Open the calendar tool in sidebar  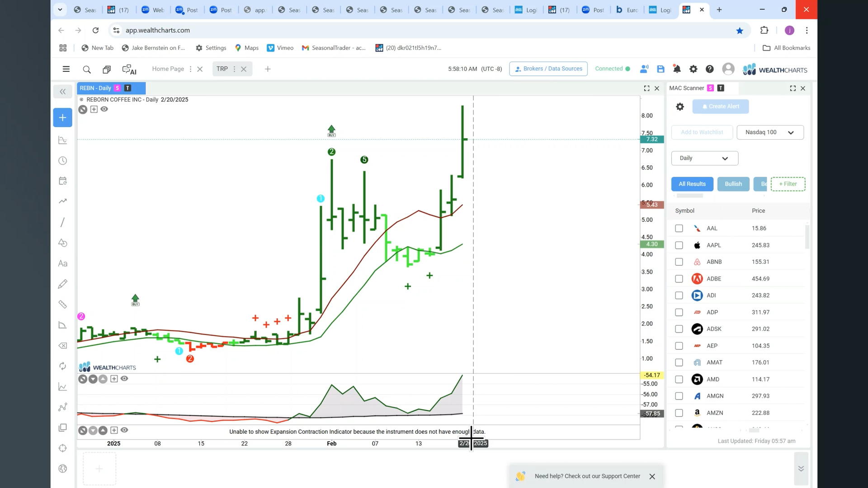click(63, 181)
